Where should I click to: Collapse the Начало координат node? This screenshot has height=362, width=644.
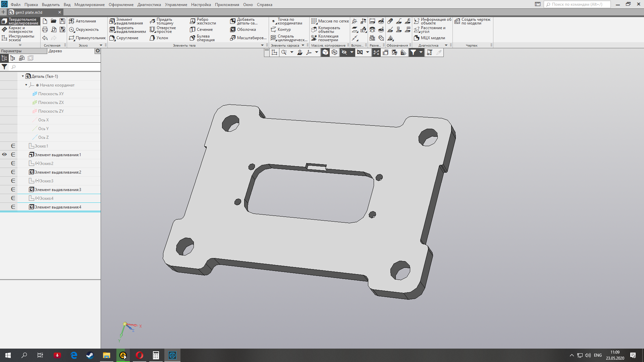coord(26,85)
